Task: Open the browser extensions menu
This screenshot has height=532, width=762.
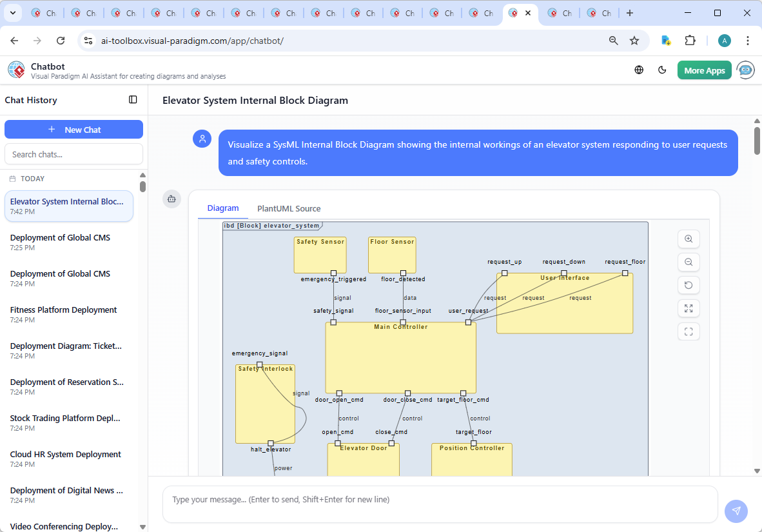Action: (x=690, y=40)
